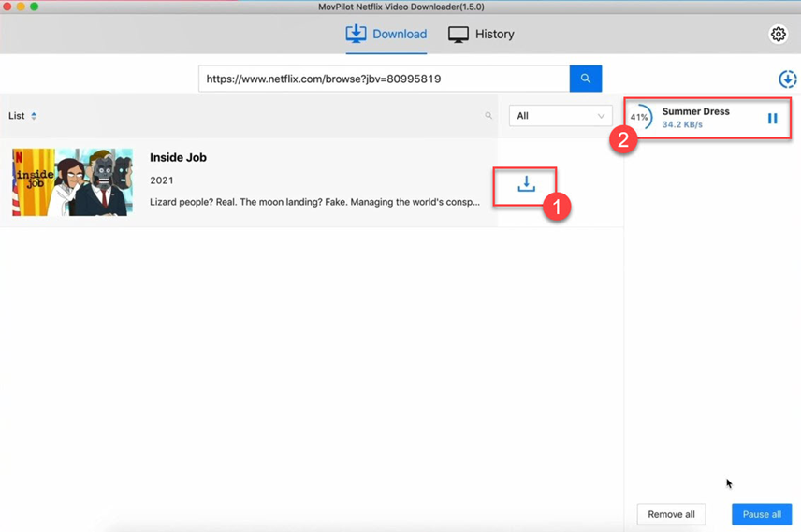Viewport: 801px width, 532px height.
Task: Open the All filter dropdown
Action: tap(561, 116)
